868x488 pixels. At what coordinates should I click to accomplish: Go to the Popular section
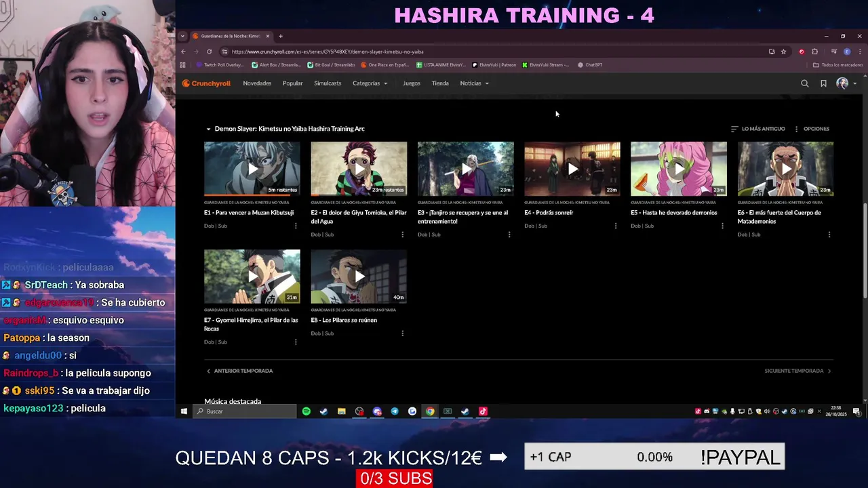pyautogui.click(x=292, y=83)
